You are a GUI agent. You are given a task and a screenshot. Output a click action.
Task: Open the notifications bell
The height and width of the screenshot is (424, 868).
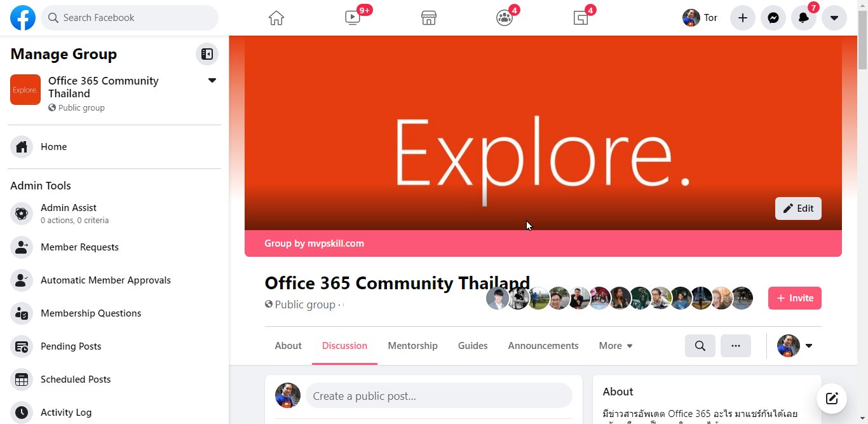(x=804, y=18)
